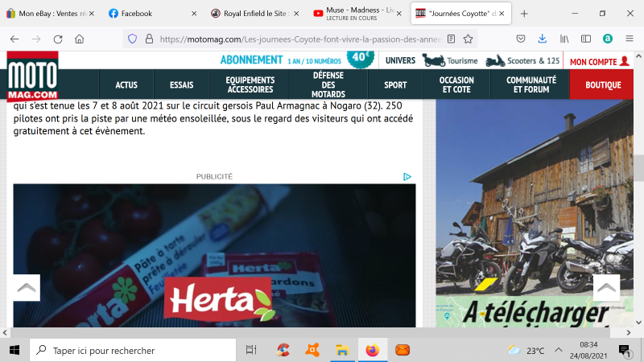Screen dimensions: 644x362
Task: Show hidden system tray icons
Action: coord(559,350)
